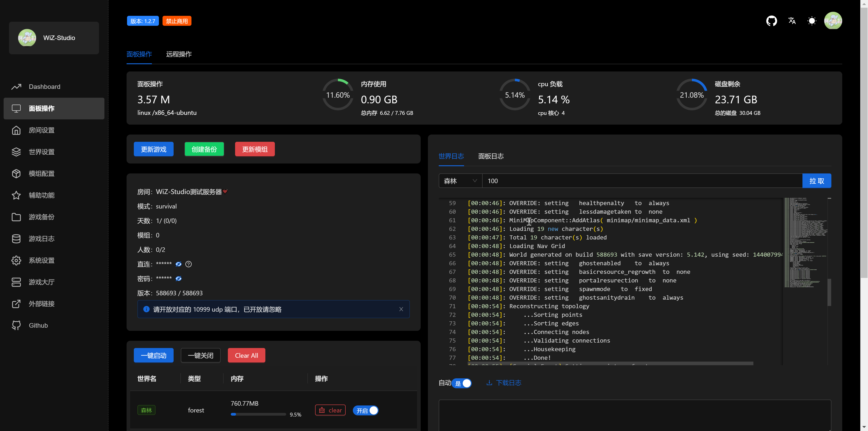Click the language translation icon
868x431 pixels.
point(792,21)
